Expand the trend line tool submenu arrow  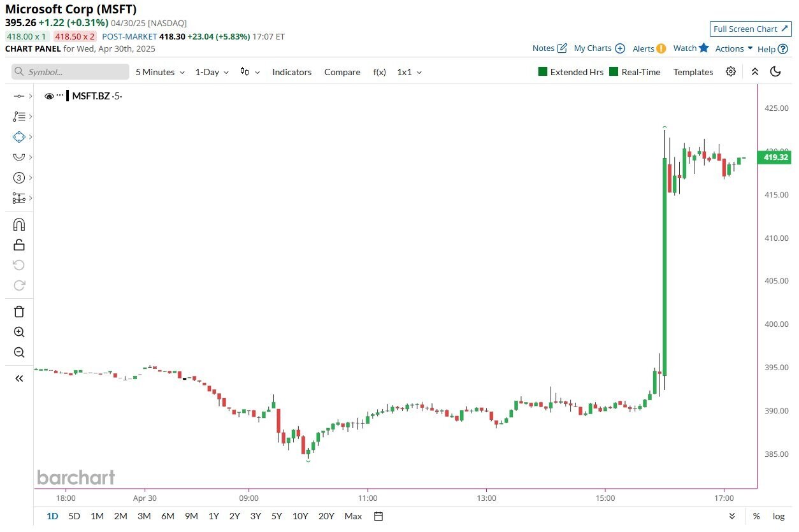point(31,96)
